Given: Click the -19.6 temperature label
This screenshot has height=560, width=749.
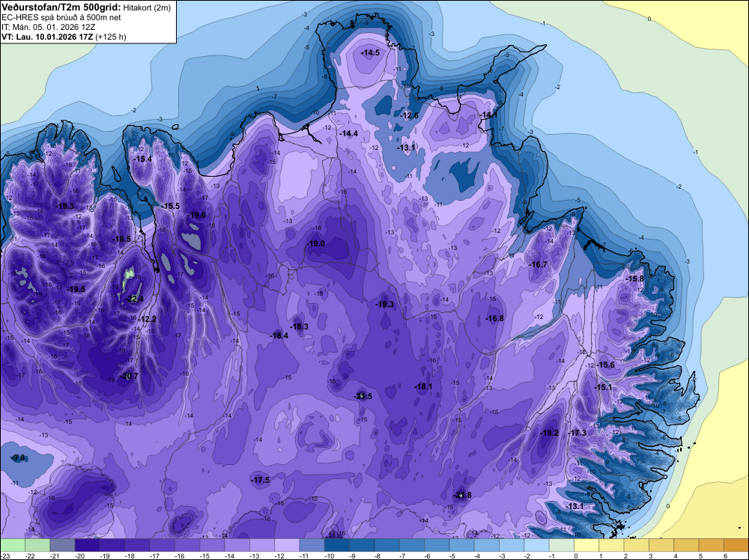Looking at the screenshot, I should (x=196, y=216).
